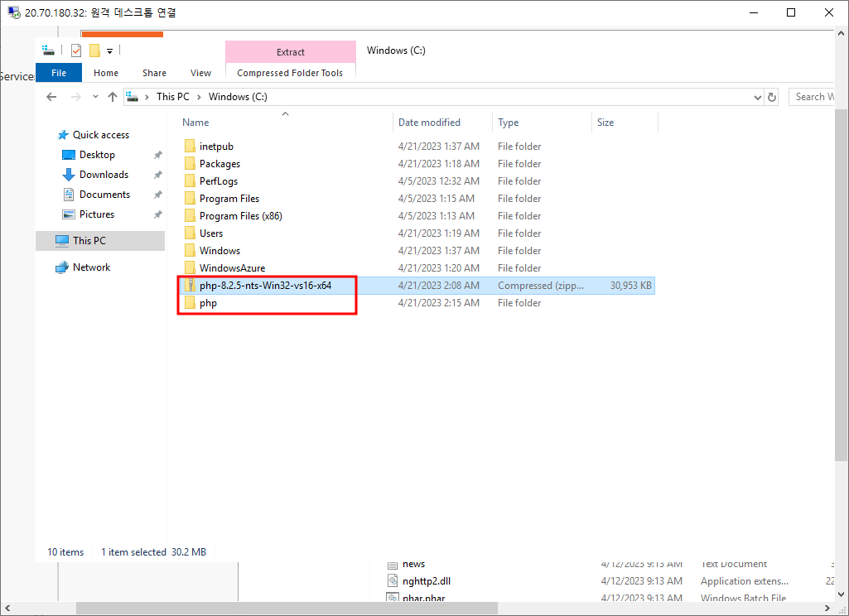
Task: Click the php-8.2.5-nts-Win32-vs16-x64 file name
Action: coord(265,286)
